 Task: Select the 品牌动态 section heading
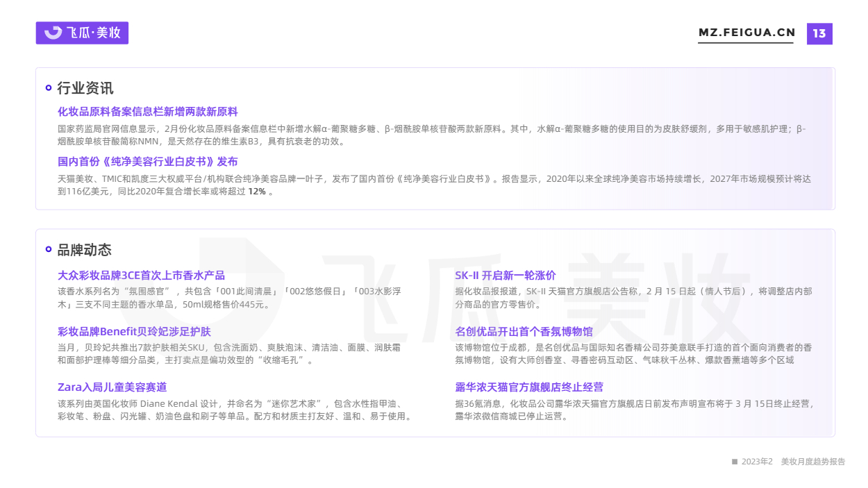click(x=85, y=250)
